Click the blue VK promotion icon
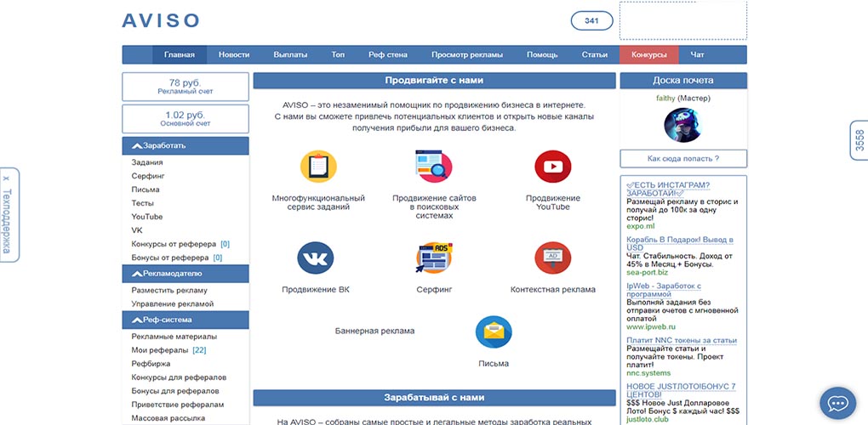This screenshot has height=425, width=868. (x=316, y=258)
